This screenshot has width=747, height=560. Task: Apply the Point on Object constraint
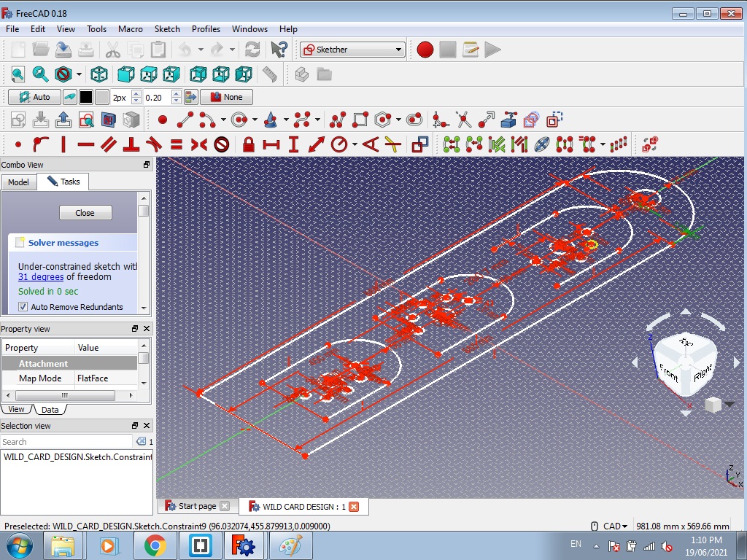click(x=41, y=144)
